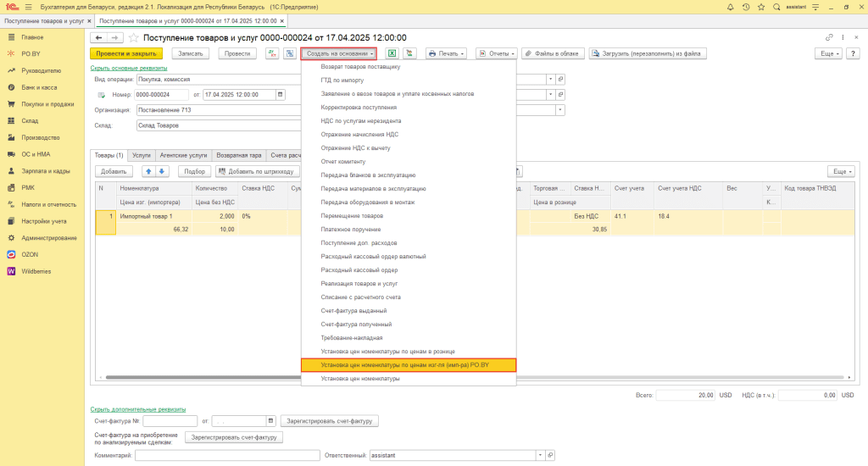Click the green Excel icon
This screenshot has height=466, width=868.
click(392, 53)
